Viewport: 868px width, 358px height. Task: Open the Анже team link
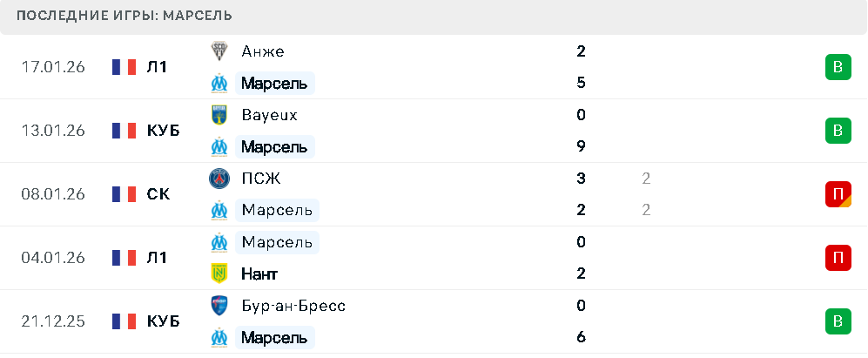pyautogui.click(x=263, y=51)
